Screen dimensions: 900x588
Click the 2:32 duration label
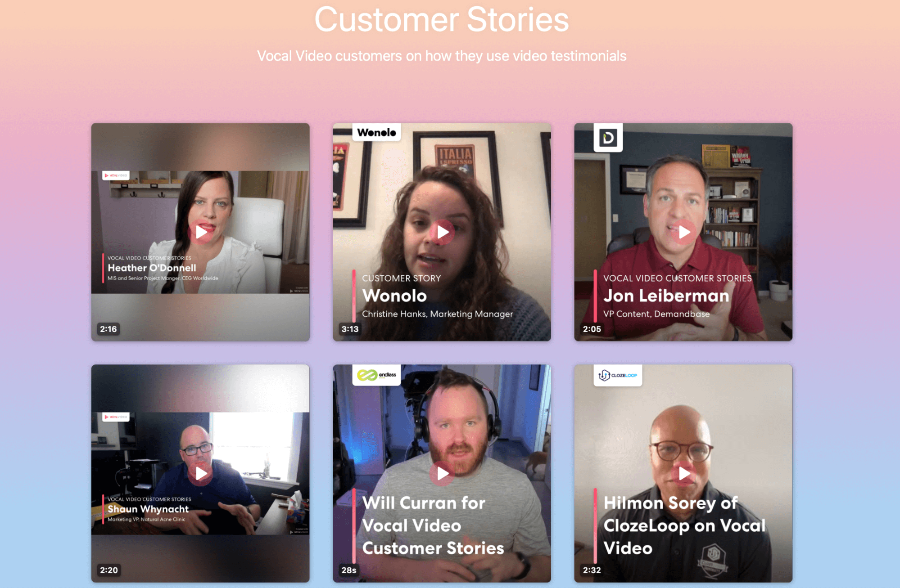[x=592, y=570]
